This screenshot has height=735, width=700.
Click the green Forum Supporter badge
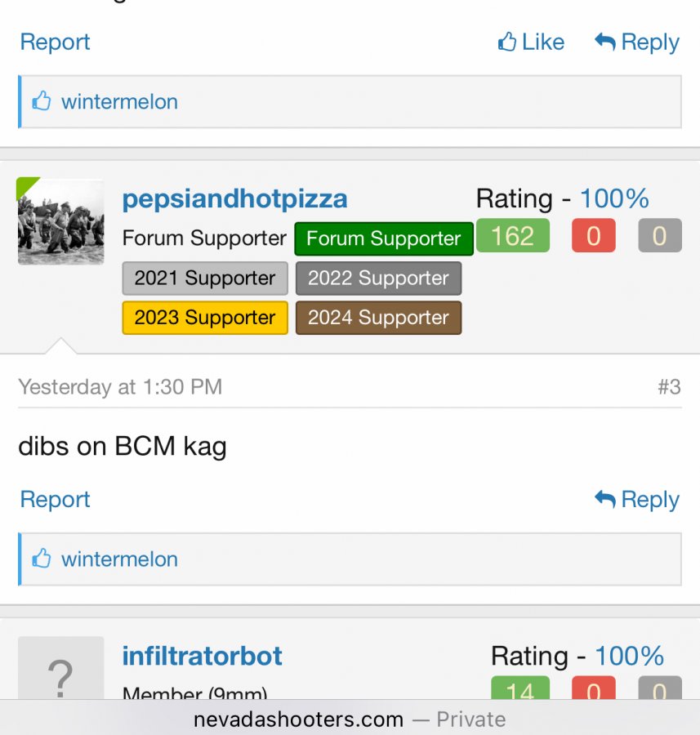[x=383, y=238]
